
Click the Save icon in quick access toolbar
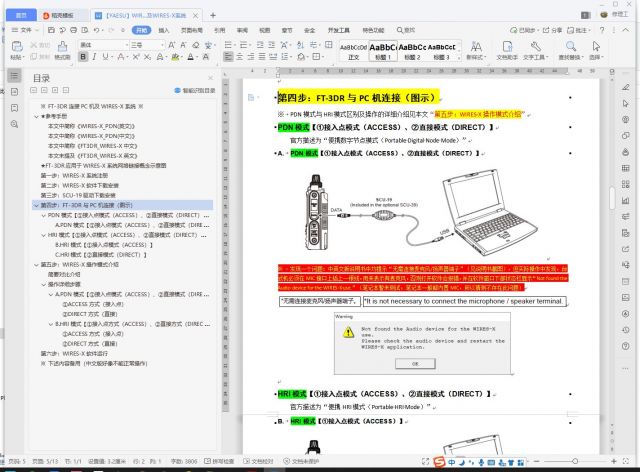51,30
